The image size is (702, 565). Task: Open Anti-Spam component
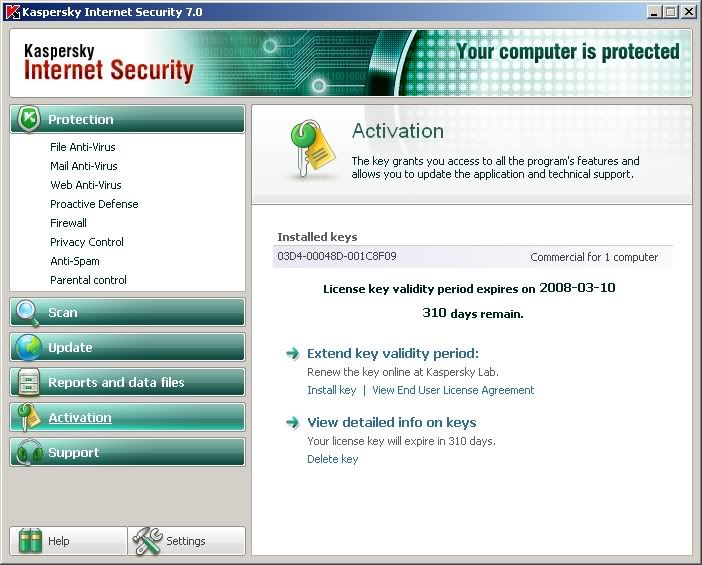pos(75,261)
